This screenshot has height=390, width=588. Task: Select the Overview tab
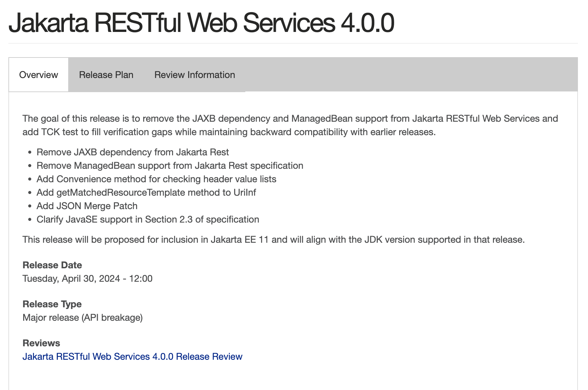point(38,75)
